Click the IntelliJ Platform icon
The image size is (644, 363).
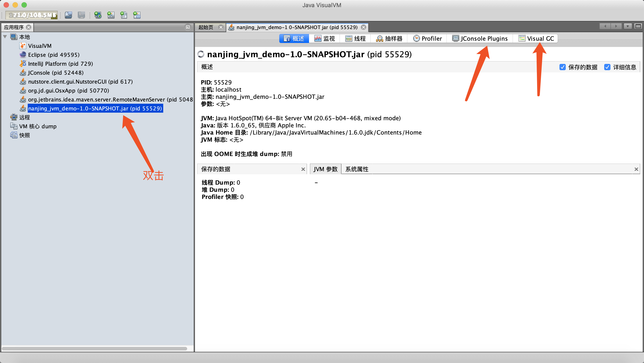click(x=23, y=64)
